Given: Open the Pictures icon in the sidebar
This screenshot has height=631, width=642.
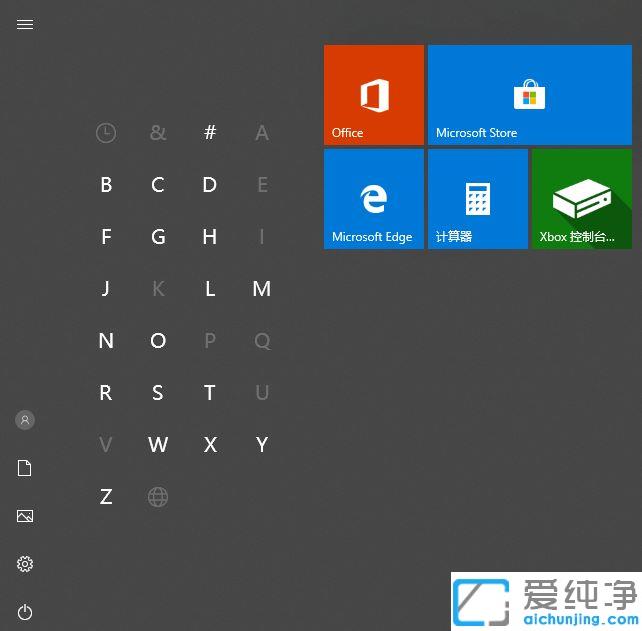Looking at the screenshot, I should [25, 516].
